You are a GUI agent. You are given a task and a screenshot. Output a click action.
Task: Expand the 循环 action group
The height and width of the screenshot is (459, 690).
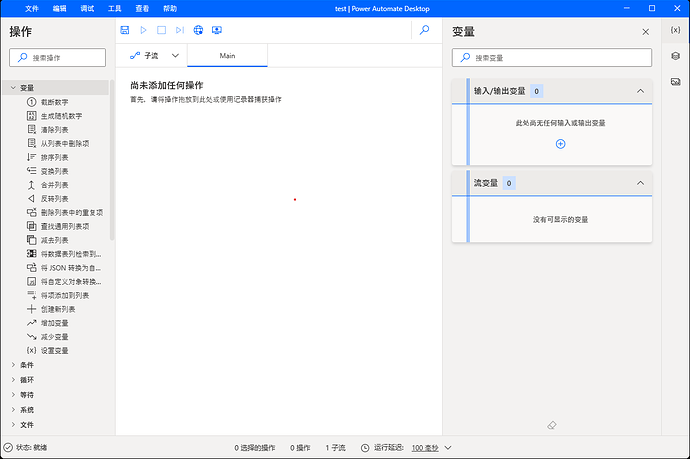(x=27, y=380)
